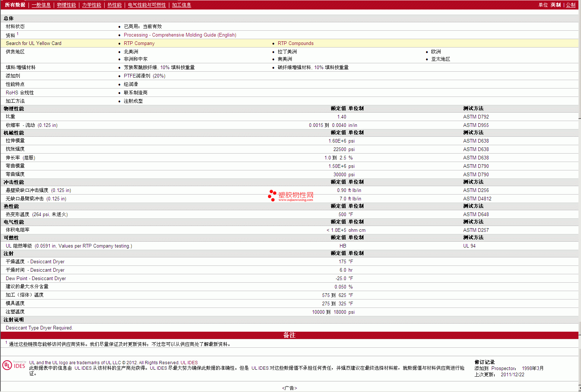Viewport: 581px width, 392px height.
Task: Click the 欧洲 availability region
Action: pyautogui.click(x=436, y=52)
